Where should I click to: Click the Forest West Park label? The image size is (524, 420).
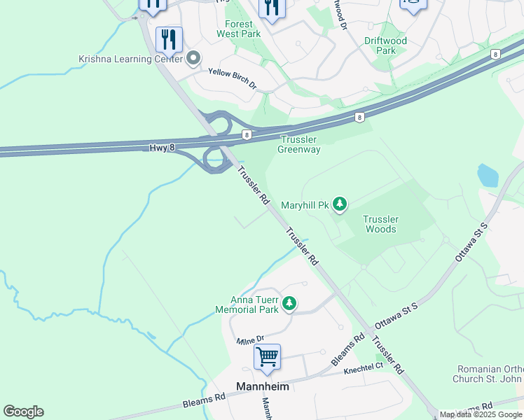click(x=239, y=29)
